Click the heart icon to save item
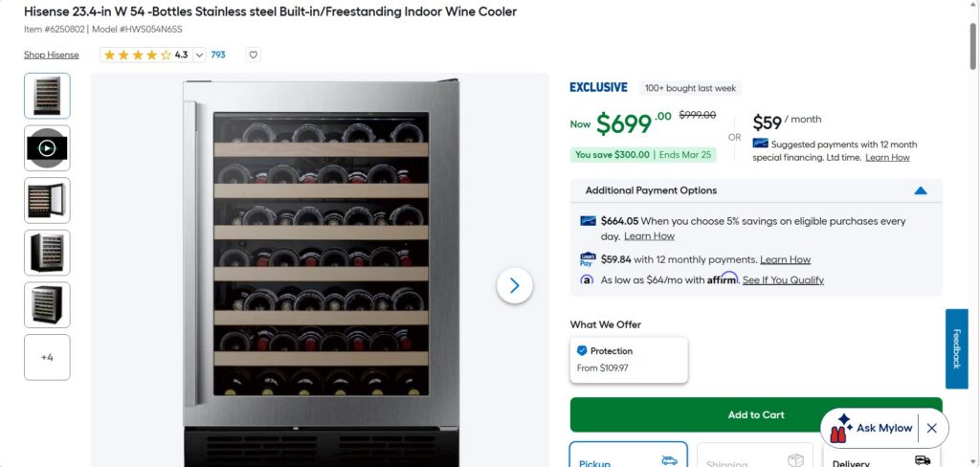 (x=254, y=55)
